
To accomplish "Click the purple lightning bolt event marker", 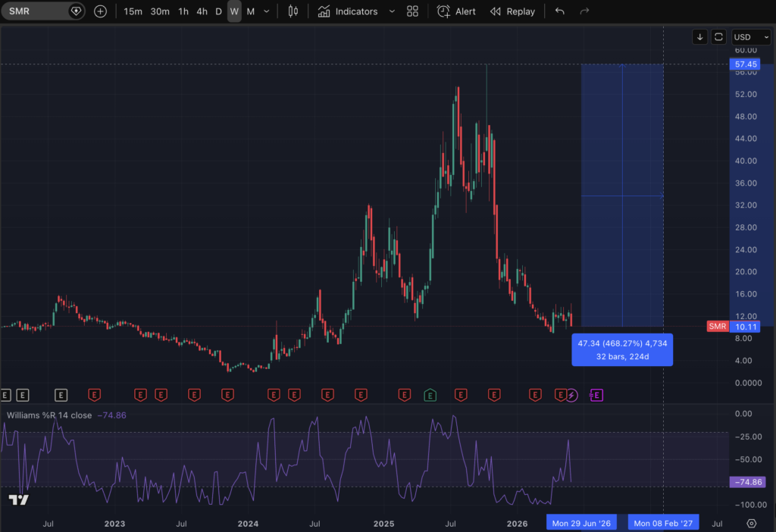I will 571,396.
